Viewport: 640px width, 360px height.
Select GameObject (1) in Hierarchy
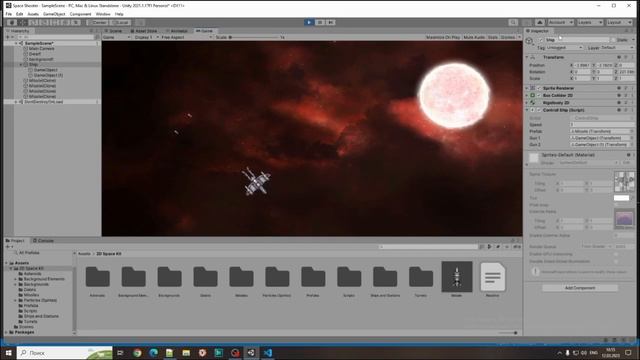click(x=48, y=76)
